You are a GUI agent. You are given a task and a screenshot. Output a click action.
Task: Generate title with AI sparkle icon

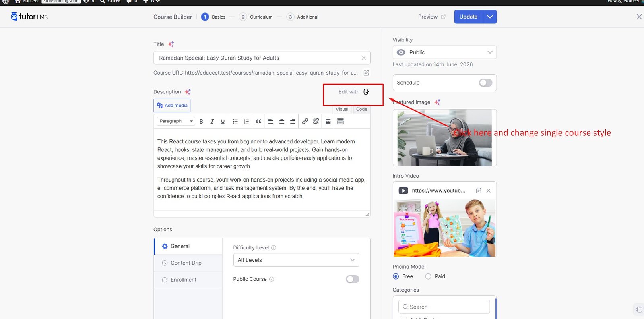pyautogui.click(x=171, y=44)
